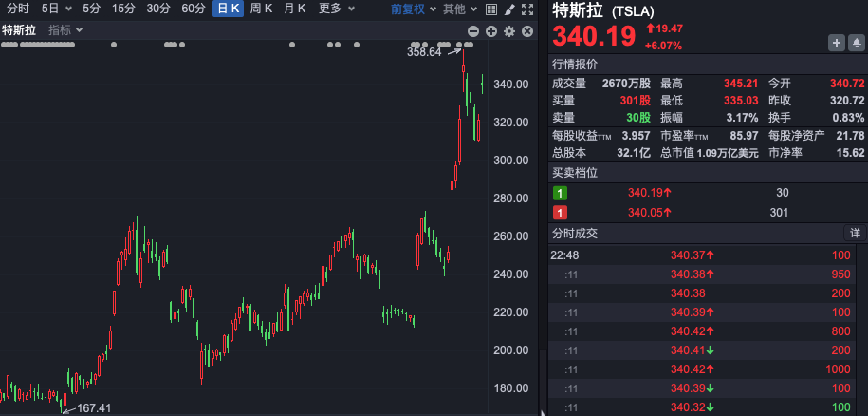
Task: Click the 分时成交 section header
Action: [575, 234]
